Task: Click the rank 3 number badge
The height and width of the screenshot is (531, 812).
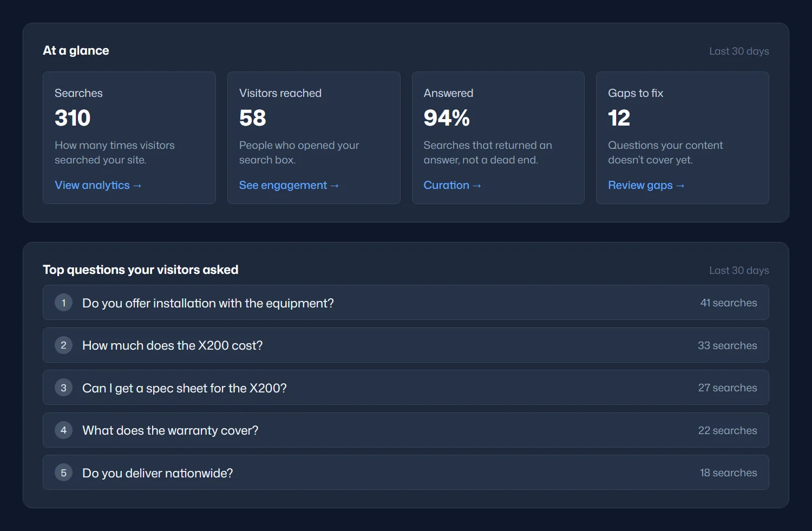Action: click(x=64, y=388)
